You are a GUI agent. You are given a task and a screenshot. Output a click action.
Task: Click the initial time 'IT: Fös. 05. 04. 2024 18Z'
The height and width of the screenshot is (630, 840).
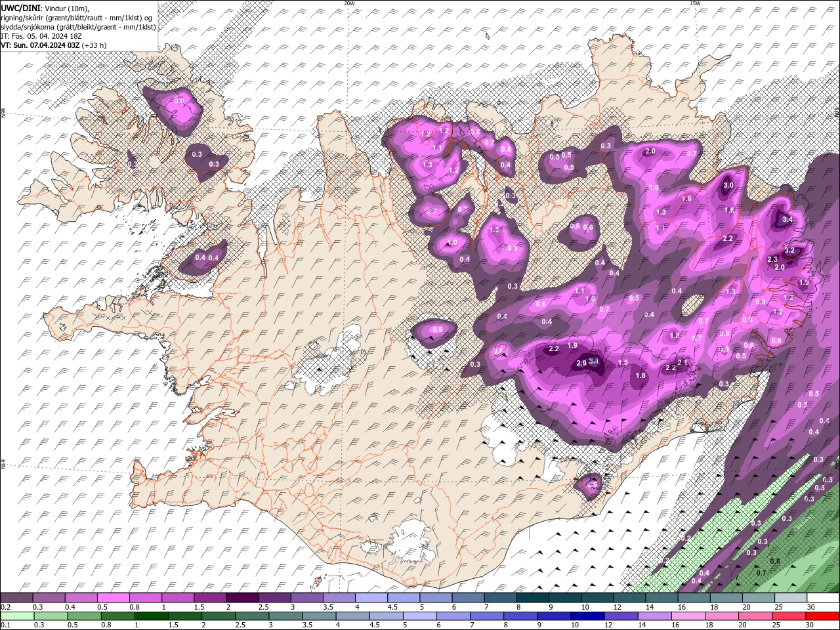(x=41, y=36)
